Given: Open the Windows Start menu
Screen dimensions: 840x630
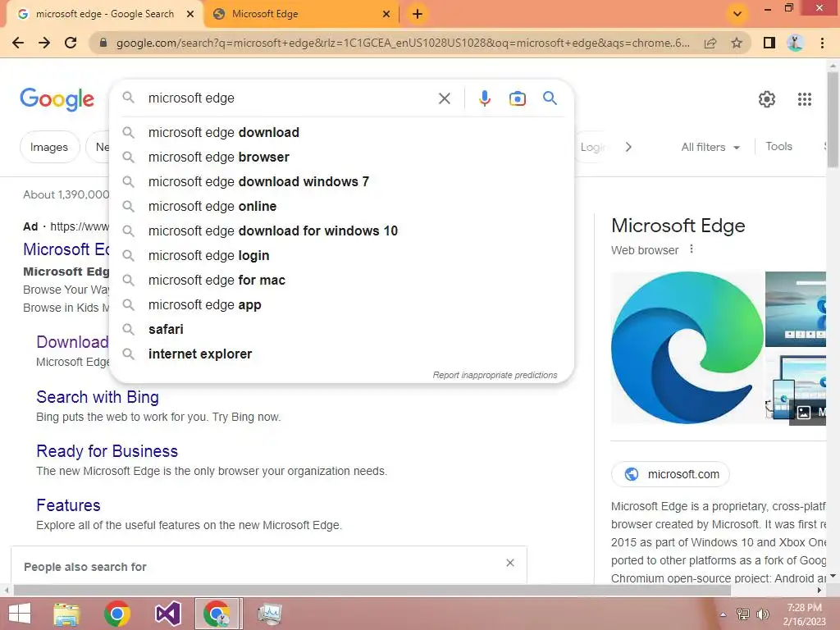Looking at the screenshot, I should (x=20, y=614).
